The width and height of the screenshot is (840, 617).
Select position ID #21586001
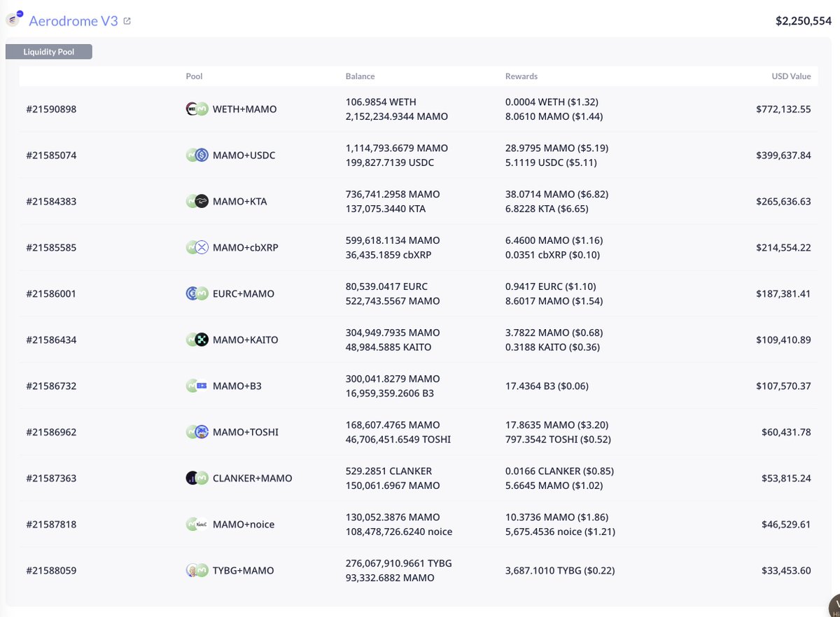point(51,293)
